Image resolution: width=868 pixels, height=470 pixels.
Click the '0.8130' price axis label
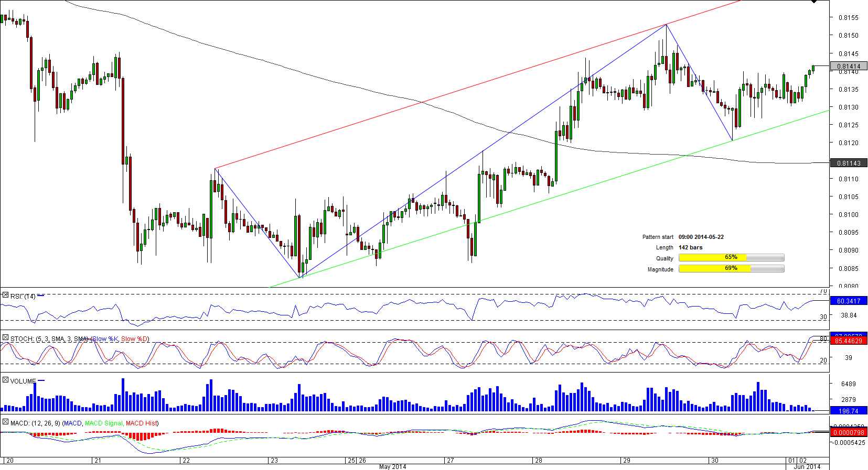point(849,107)
